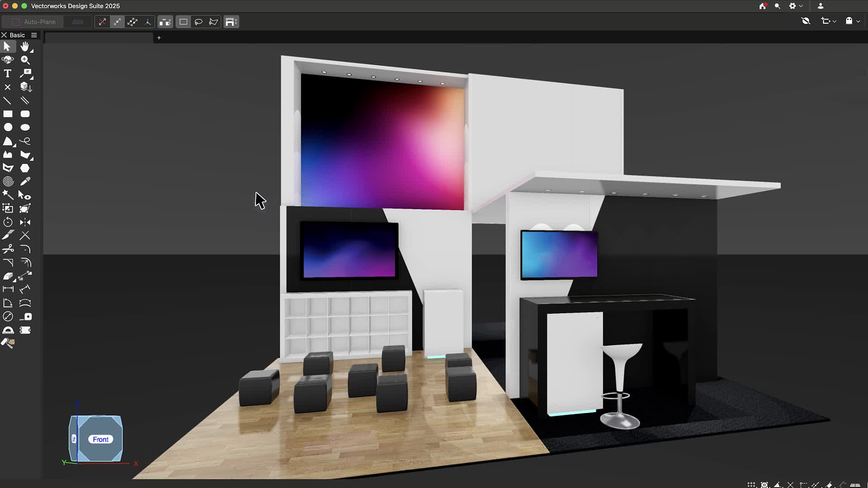The image size is (868, 488).
Task: Expand the ghost visibility dropdown arrow
Action: [x=858, y=21]
